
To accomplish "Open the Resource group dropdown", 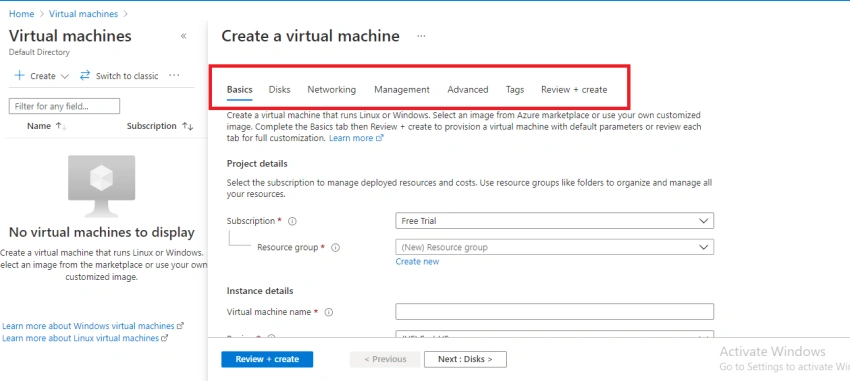I will (x=555, y=247).
